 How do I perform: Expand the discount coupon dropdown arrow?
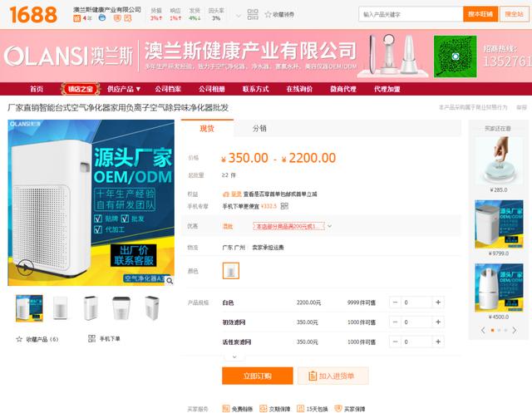pyautogui.click(x=329, y=226)
